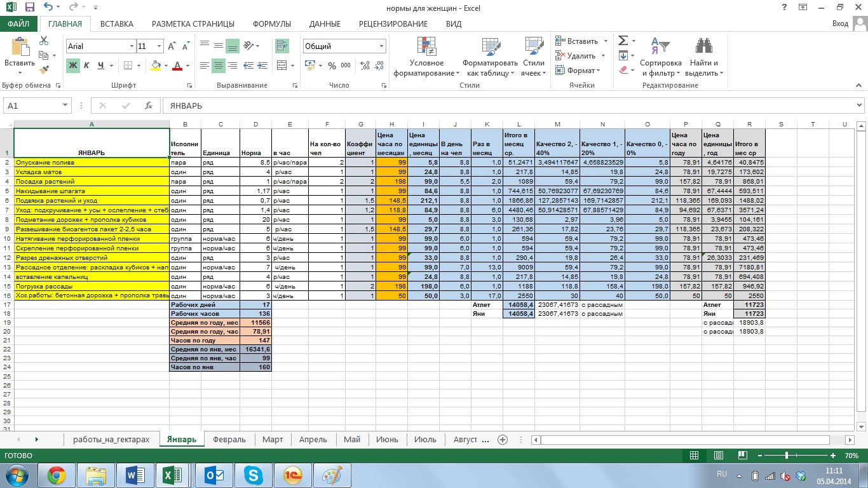Click the decrease indent icon
The height and width of the screenshot is (488, 868).
click(x=248, y=65)
